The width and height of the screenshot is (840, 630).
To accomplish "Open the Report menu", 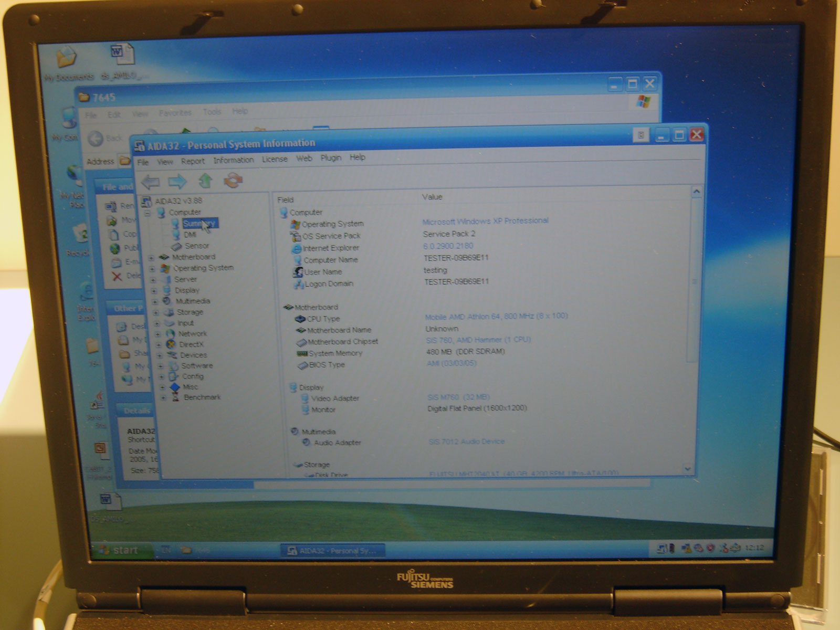I will pyautogui.click(x=193, y=161).
